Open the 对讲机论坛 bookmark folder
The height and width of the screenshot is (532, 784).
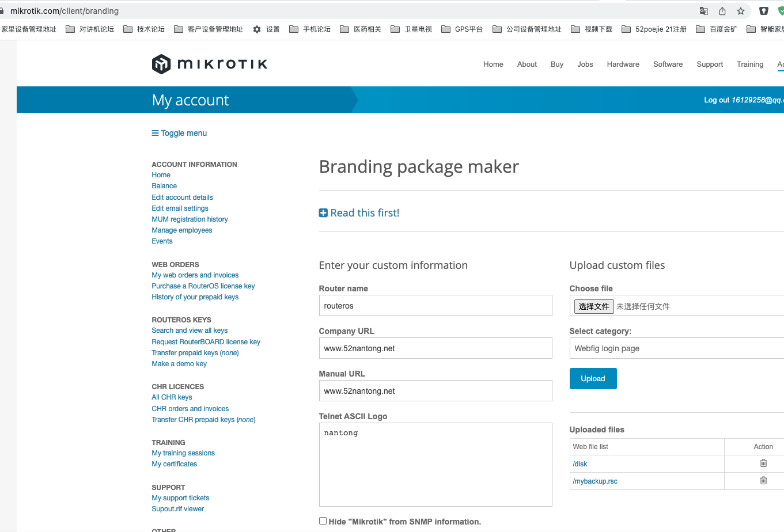click(x=90, y=29)
